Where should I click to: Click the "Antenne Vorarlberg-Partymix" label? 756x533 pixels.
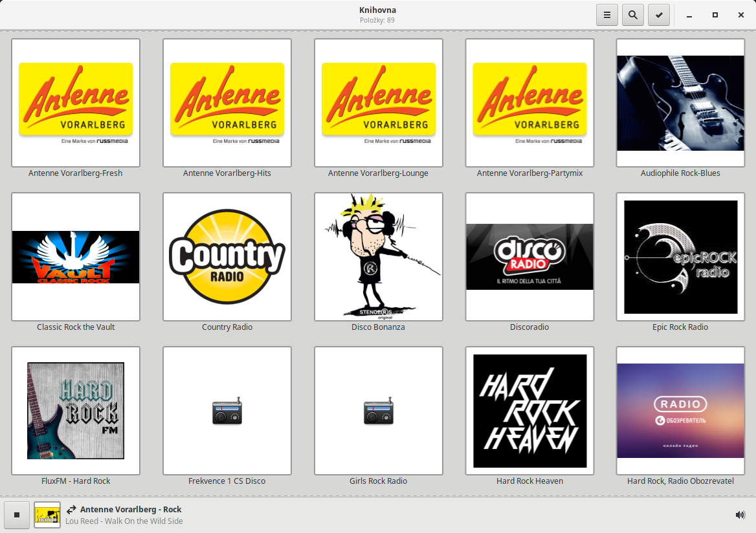click(x=530, y=173)
